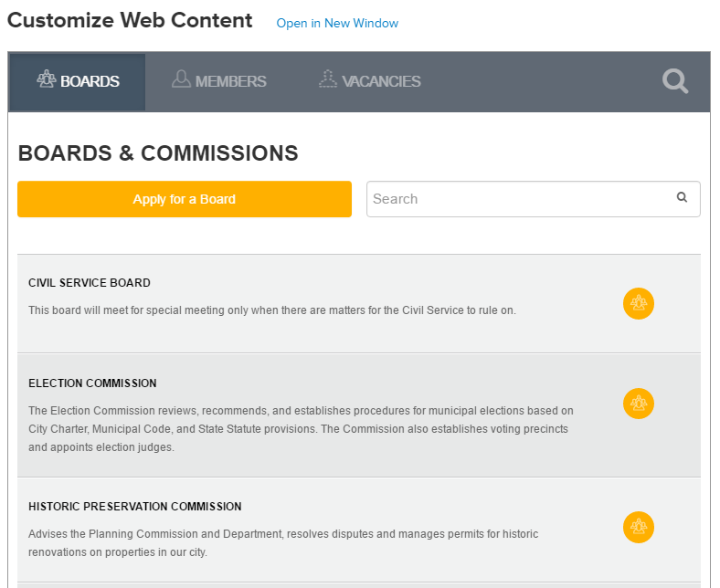
Task: Click the small magnifier in search box
Action: [x=682, y=197]
